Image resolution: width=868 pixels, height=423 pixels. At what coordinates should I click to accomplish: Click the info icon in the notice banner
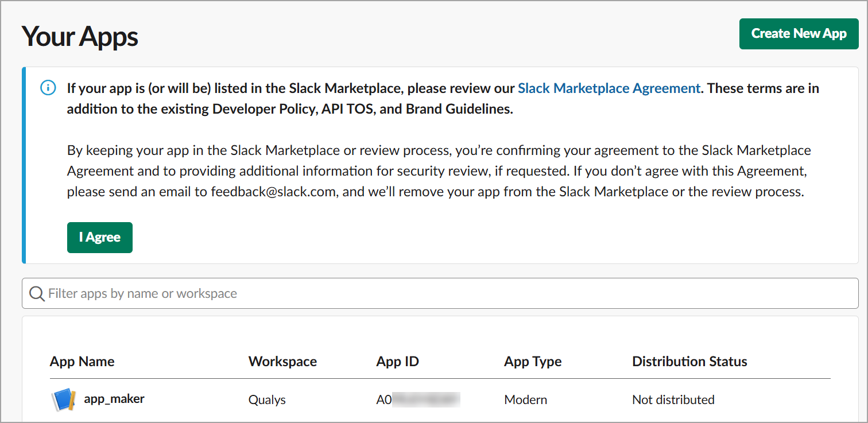point(48,88)
